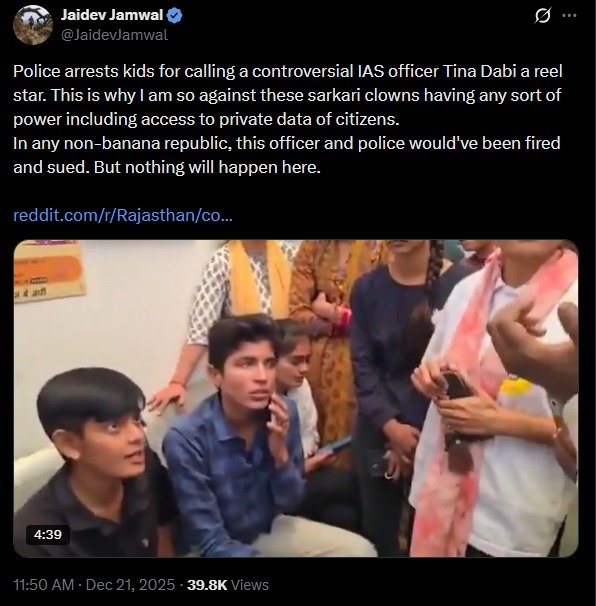Click the line starting 'In any non-banana republic'
Image resolution: width=596 pixels, height=606 pixels.
pos(287,143)
